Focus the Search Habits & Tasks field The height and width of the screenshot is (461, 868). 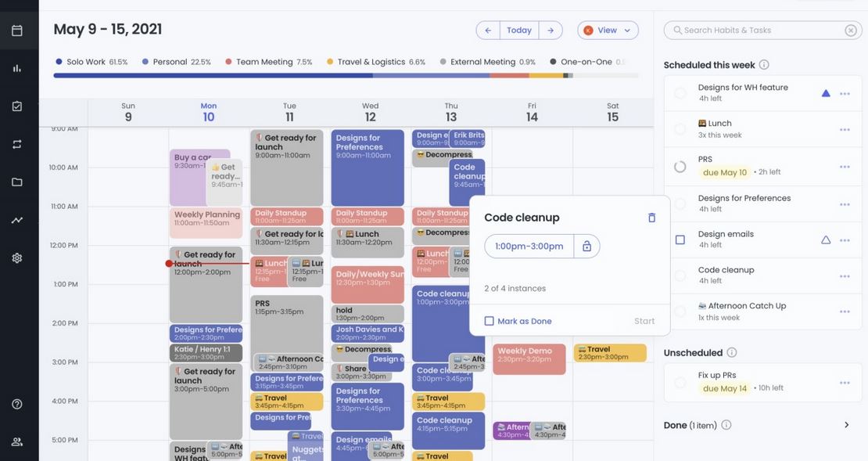click(762, 31)
